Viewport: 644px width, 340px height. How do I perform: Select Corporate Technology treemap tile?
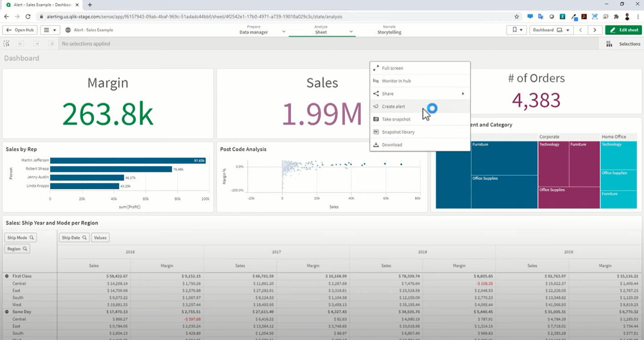pos(553,163)
